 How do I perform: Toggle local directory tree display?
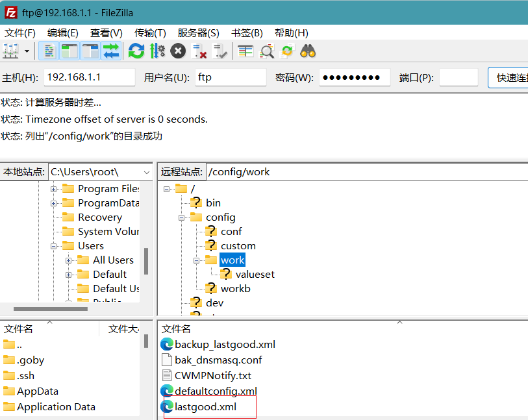[69, 51]
